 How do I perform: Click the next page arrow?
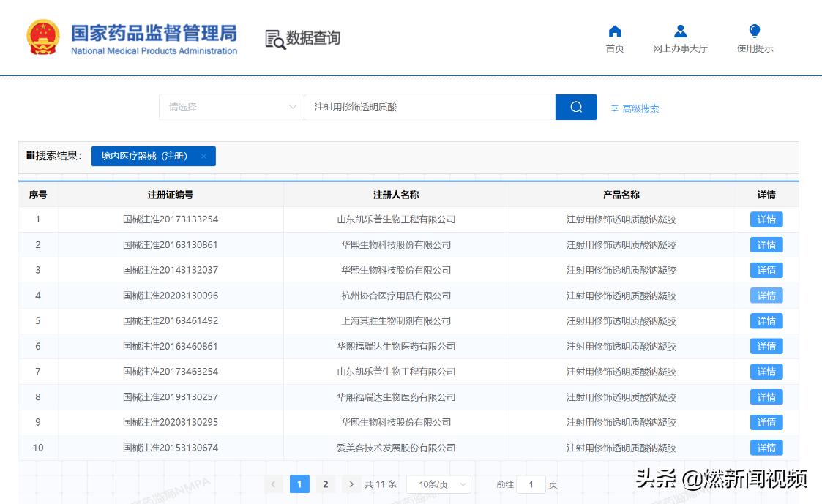coord(350,484)
